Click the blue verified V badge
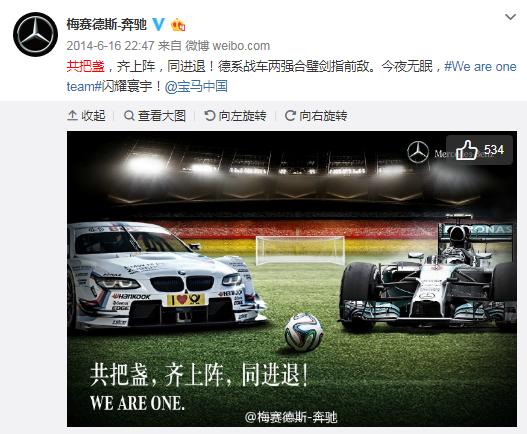Viewport: 527px width, 434px height. pyautogui.click(x=159, y=25)
